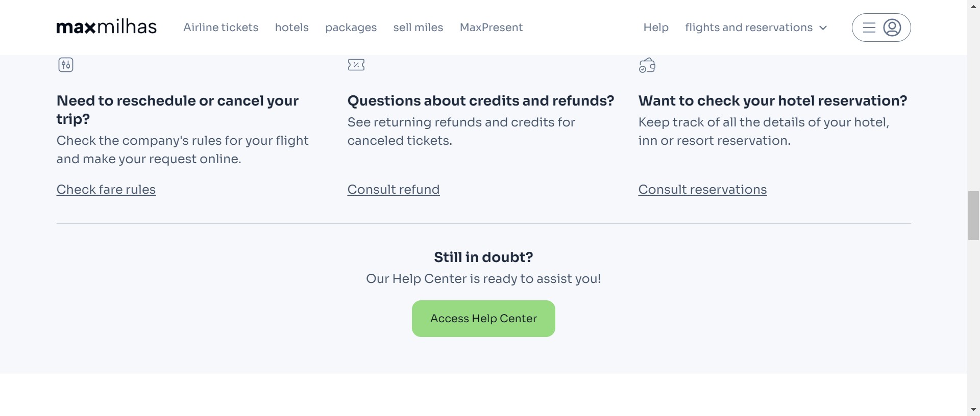Click the reschedule or cancel trip icon
This screenshot has height=416, width=980.
(66, 65)
